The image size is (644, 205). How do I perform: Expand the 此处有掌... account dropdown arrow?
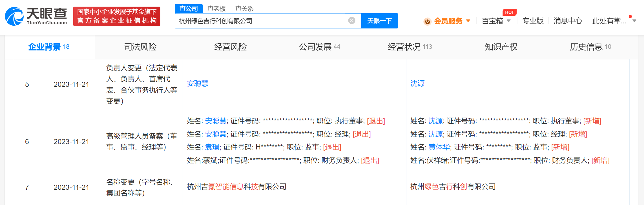(634, 21)
